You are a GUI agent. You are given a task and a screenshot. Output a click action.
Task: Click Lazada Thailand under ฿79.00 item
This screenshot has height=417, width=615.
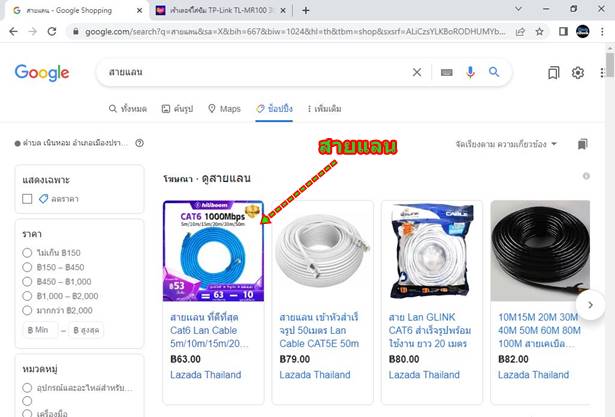tap(315, 375)
